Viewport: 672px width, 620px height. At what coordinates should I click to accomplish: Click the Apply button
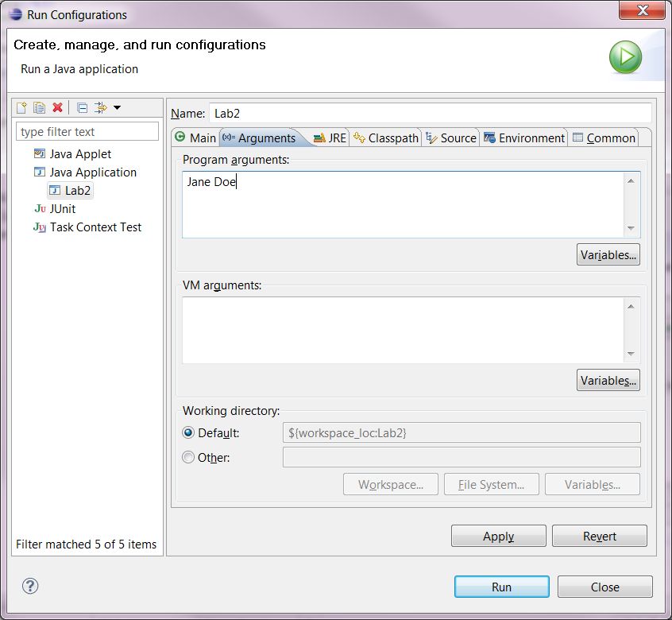(x=498, y=536)
